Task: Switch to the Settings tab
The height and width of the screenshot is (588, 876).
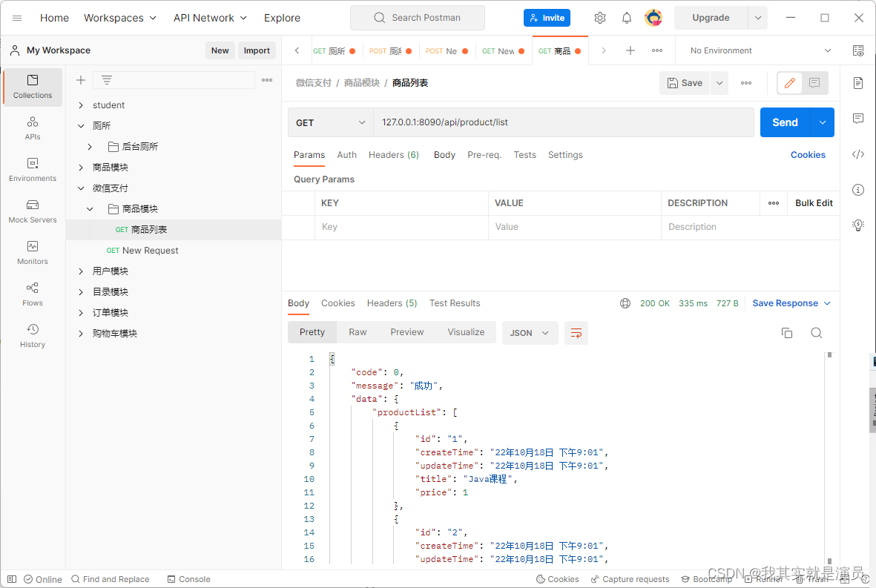Action: pyautogui.click(x=564, y=155)
